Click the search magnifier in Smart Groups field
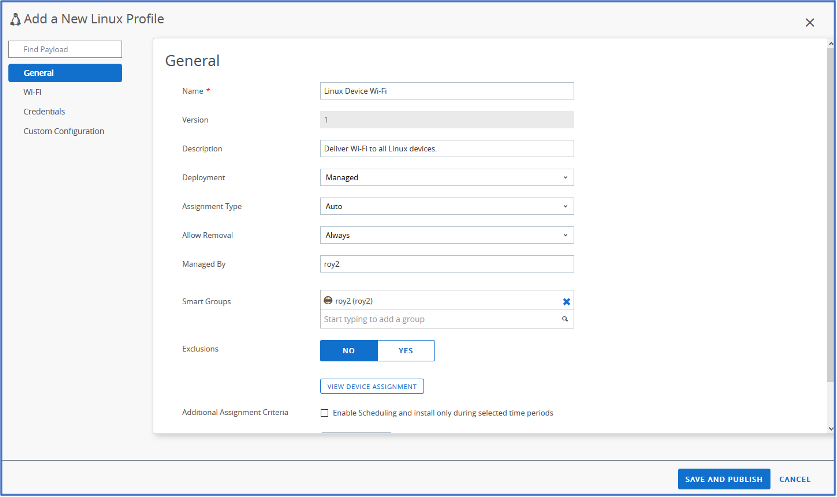837x497 pixels. click(565, 320)
